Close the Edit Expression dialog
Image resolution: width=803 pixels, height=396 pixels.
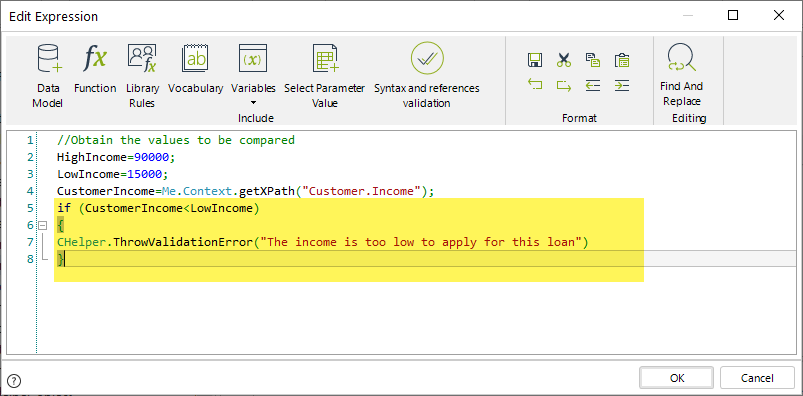pyautogui.click(x=779, y=15)
